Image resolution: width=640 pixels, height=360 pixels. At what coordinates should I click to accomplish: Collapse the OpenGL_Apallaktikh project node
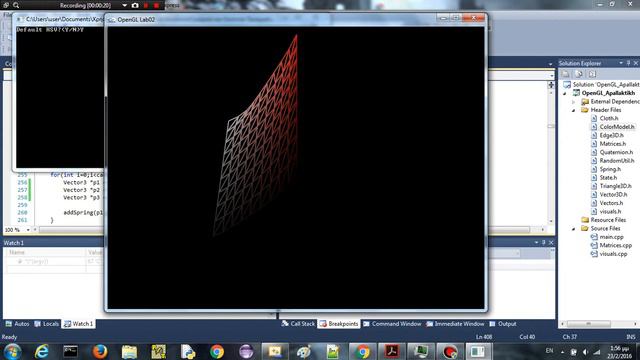tap(565, 93)
